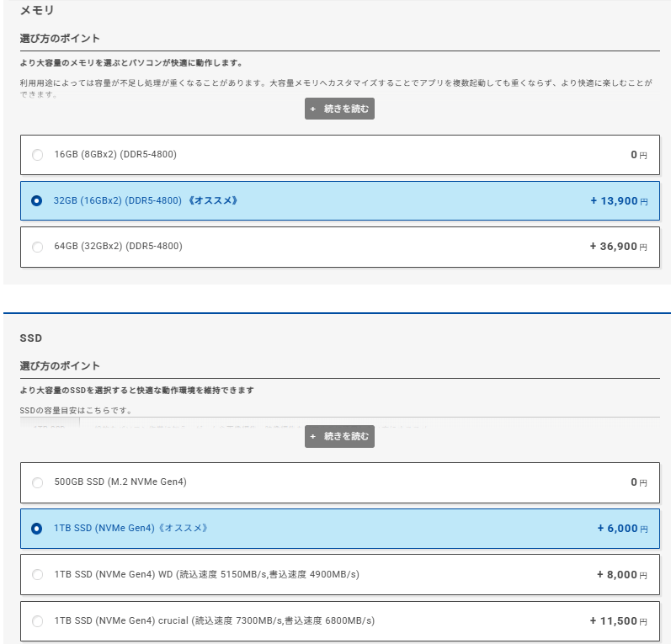Click the 0円 price on 16GB memory row
This screenshot has width=671, height=644.
pos(638,155)
